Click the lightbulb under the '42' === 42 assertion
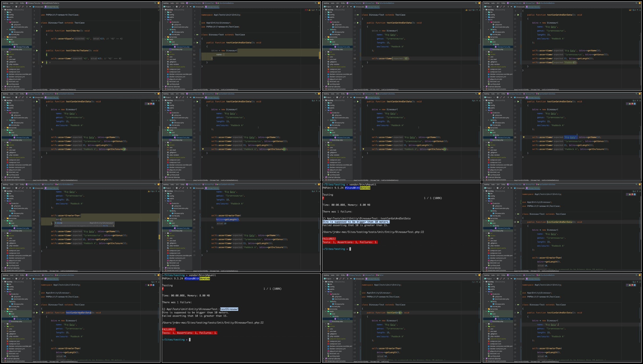 point(42,63)
